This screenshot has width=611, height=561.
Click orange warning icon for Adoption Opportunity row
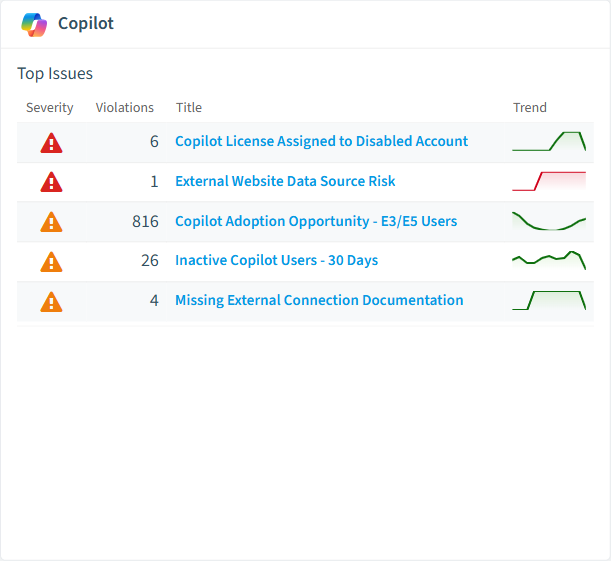point(51,222)
